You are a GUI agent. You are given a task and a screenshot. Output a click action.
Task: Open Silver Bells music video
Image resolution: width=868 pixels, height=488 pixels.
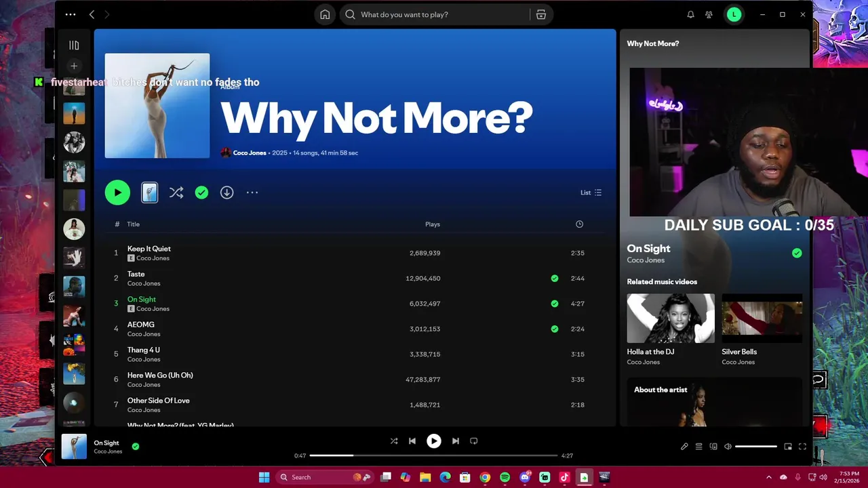762,329
